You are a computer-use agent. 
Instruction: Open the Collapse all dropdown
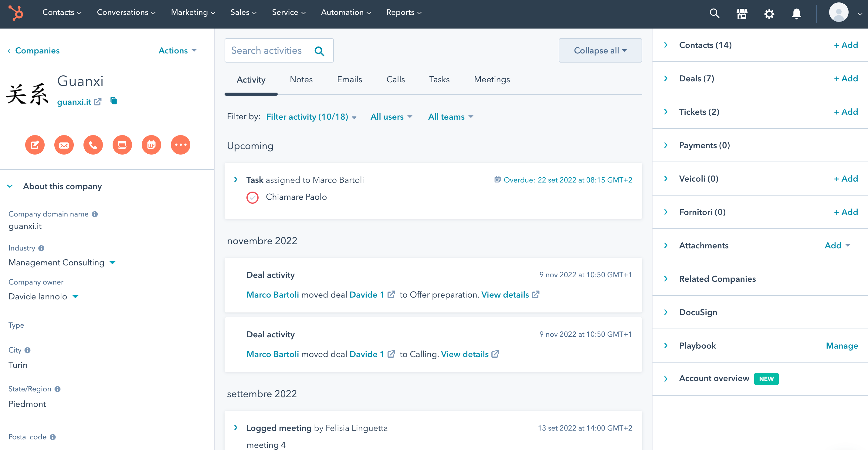tap(600, 51)
